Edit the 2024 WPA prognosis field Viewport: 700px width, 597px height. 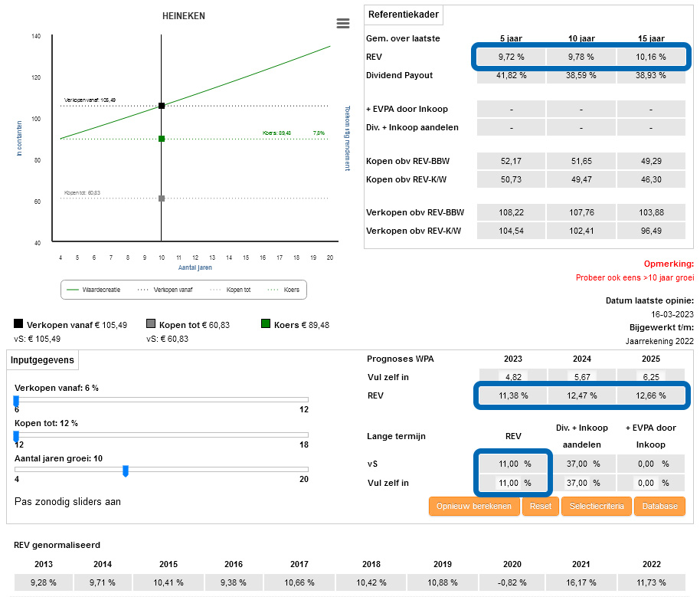point(582,377)
